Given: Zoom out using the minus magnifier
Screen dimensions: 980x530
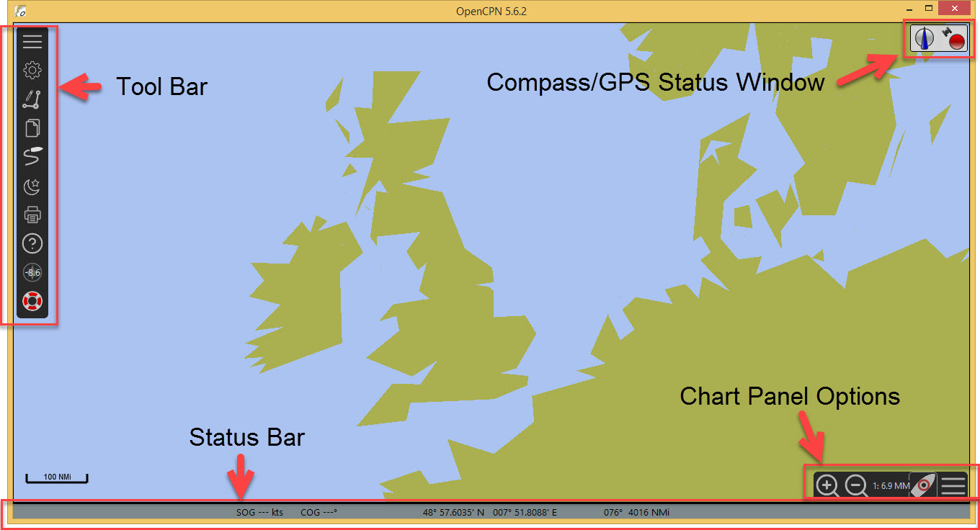Looking at the screenshot, I should pyautogui.click(x=856, y=485).
